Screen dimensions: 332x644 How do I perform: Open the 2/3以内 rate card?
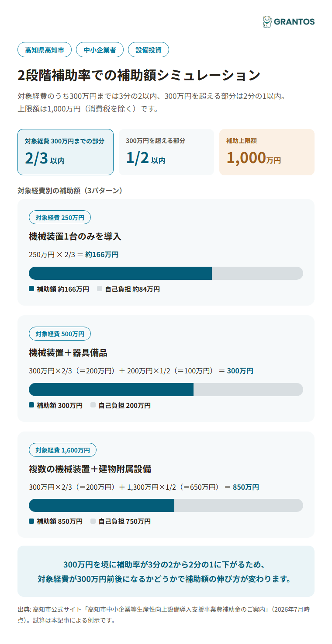(66, 152)
